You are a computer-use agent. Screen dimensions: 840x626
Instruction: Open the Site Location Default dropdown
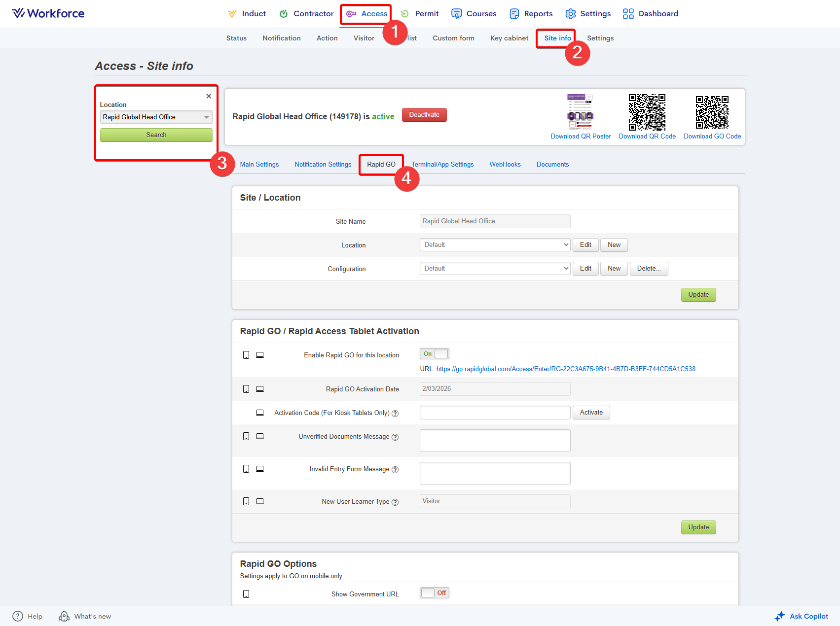pos(495,245)
